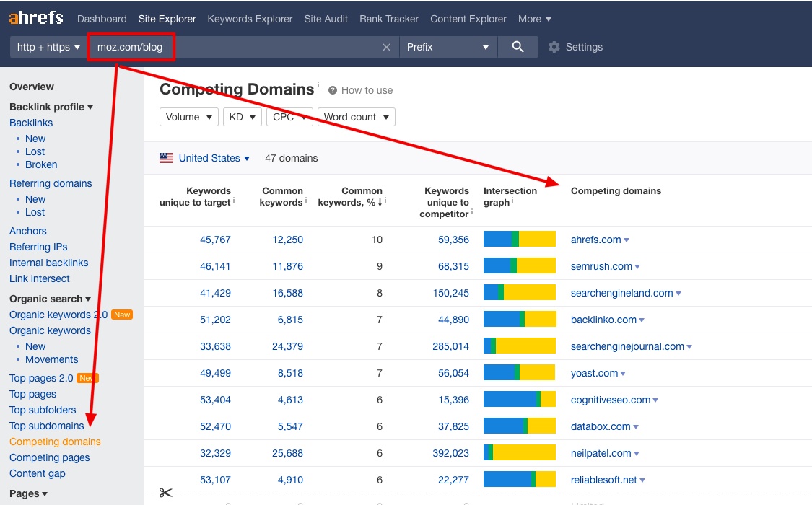Image resolution: width=812 pixels, height=505 pixels.
Task: Open Internal backlinks link
Action: click(x=48, y=263)
